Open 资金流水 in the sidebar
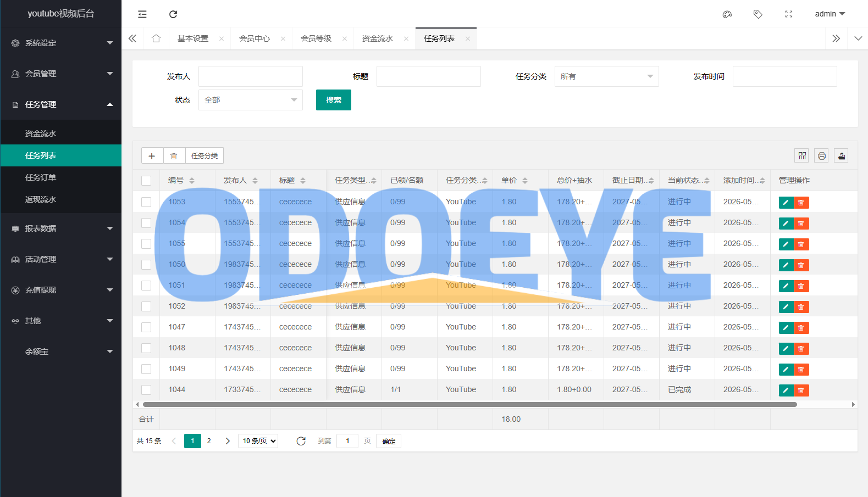 point(61,133)
